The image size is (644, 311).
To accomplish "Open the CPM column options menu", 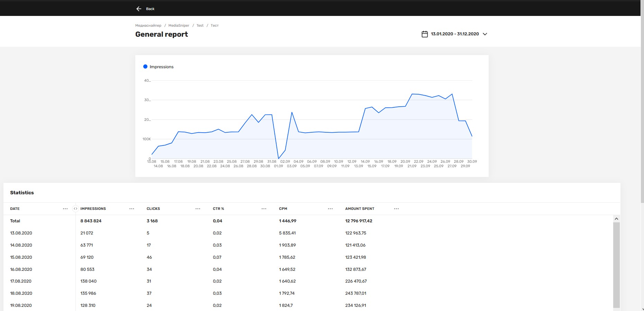I will coord(330,209).
